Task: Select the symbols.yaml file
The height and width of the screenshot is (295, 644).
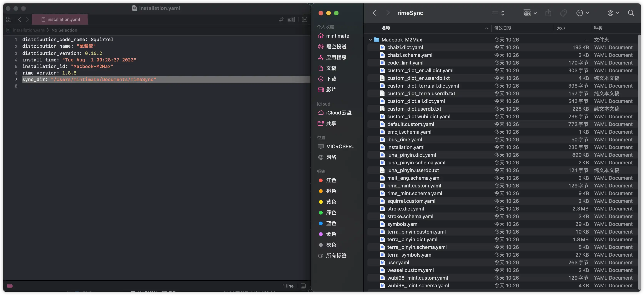Action: point(502,224)
